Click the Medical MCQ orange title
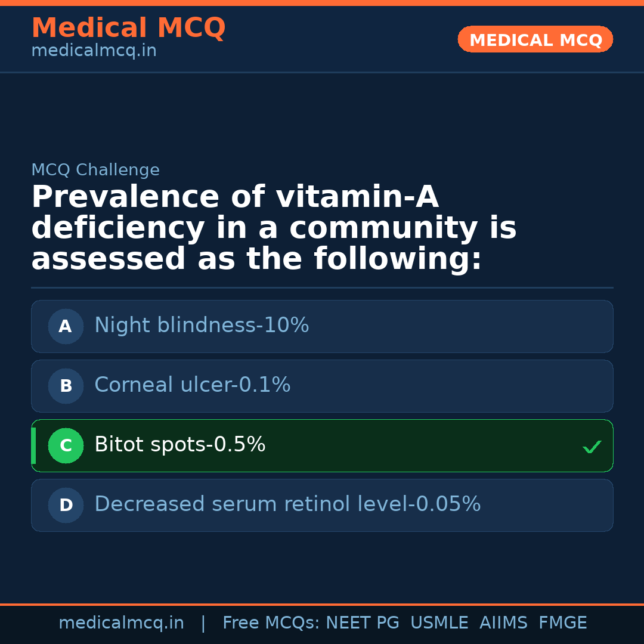644x644 pixels. click(x=128, y=28)
